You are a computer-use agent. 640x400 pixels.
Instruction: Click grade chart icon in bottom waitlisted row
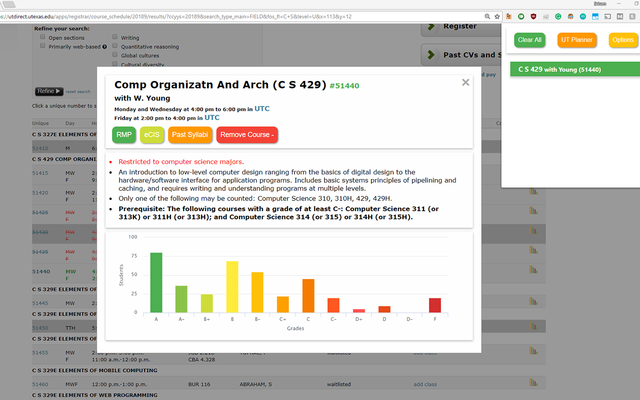(x=534, y=383)
